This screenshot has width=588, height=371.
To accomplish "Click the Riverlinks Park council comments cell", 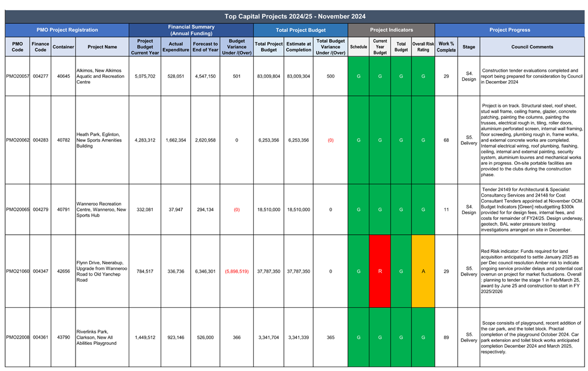I will 532,337.
